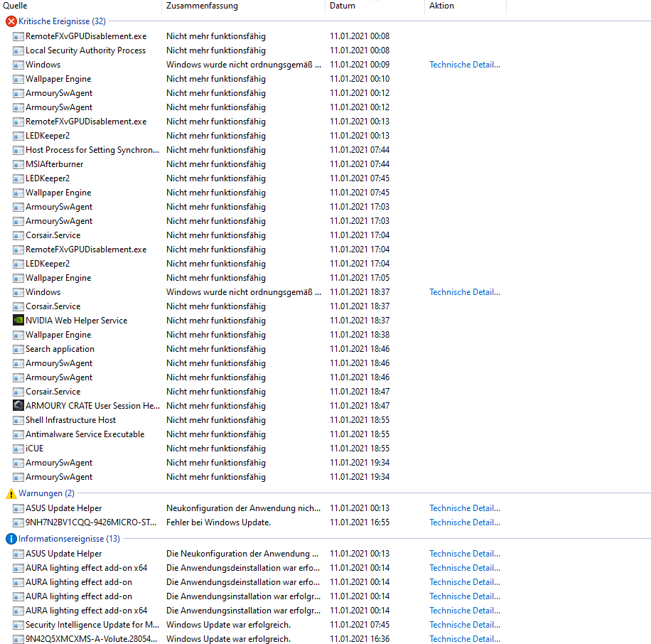Click the icon beside 9N42Q5XMCXMS-A-Volute entry

18,639
